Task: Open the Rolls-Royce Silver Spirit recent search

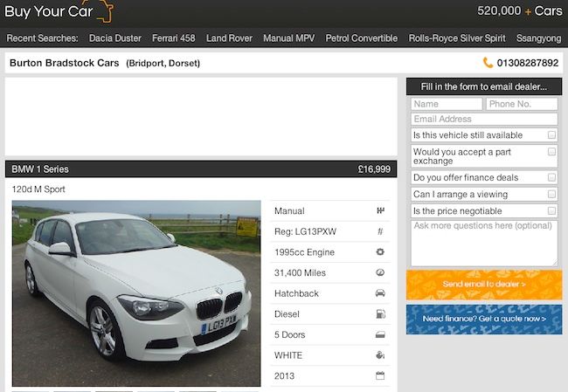Action: [457, 38]
